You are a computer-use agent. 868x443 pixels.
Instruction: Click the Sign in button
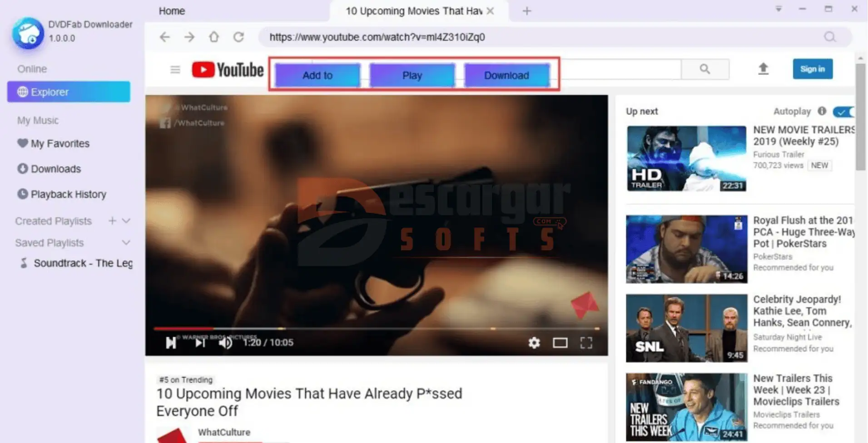click(x=812, y=69)
